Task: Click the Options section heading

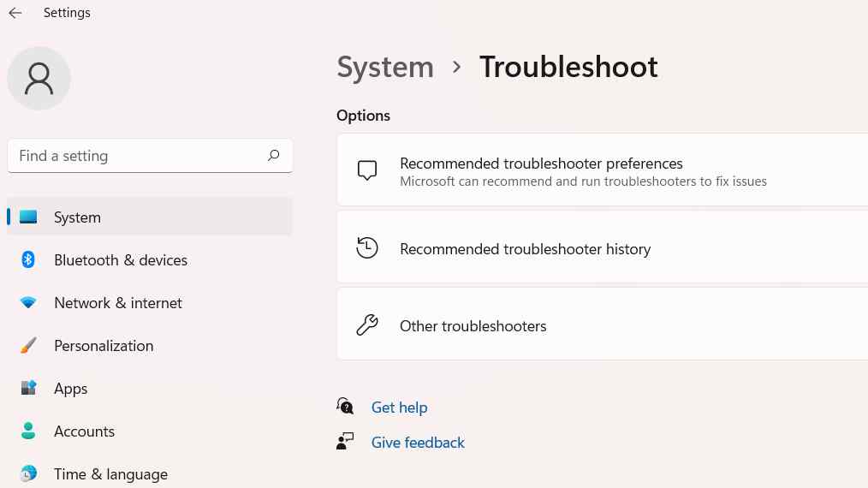Action: [x=363, y=116]
